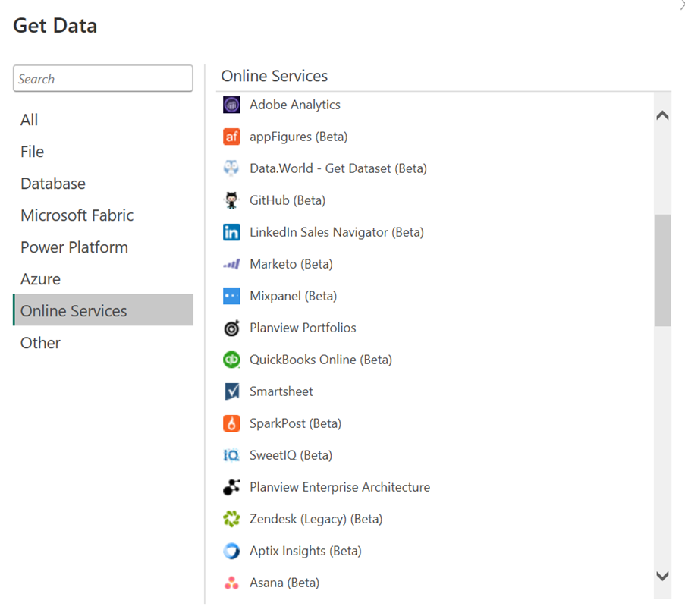Select the appFigures orange icon
The height and width of the screenshot is (616, 685).
[x=231, y=137]
